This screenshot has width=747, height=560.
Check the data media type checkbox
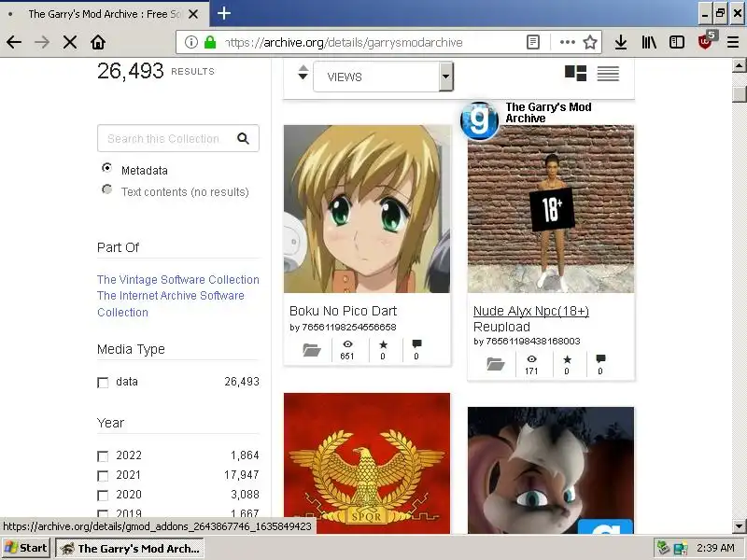click(x=103, y=383)
